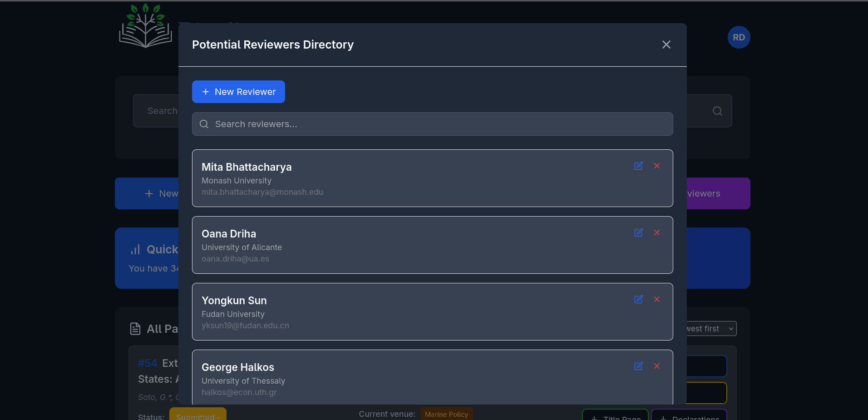Image resolution: width=868 pixels, height=420 pixels.
Task: Click the document icon beside All Papers heading
Action: coord(135,328)
